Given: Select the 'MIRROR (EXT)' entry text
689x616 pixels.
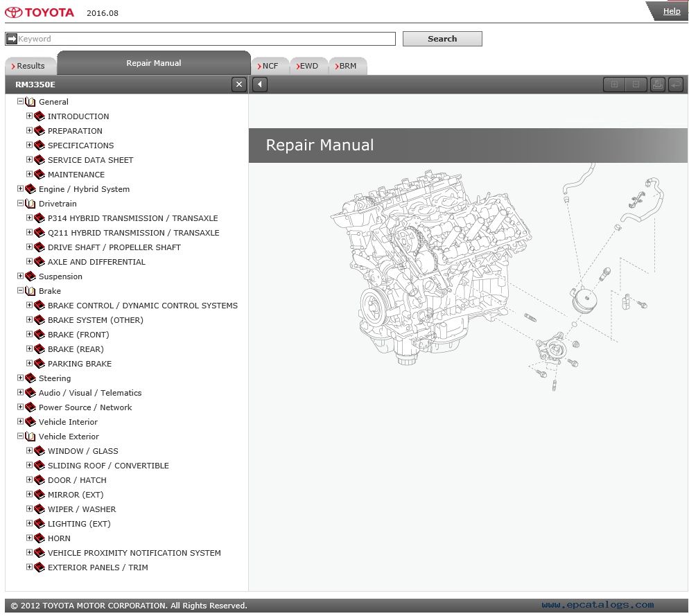Looking at the screenshot, I should pyautogui.click(x=76, y=495).
